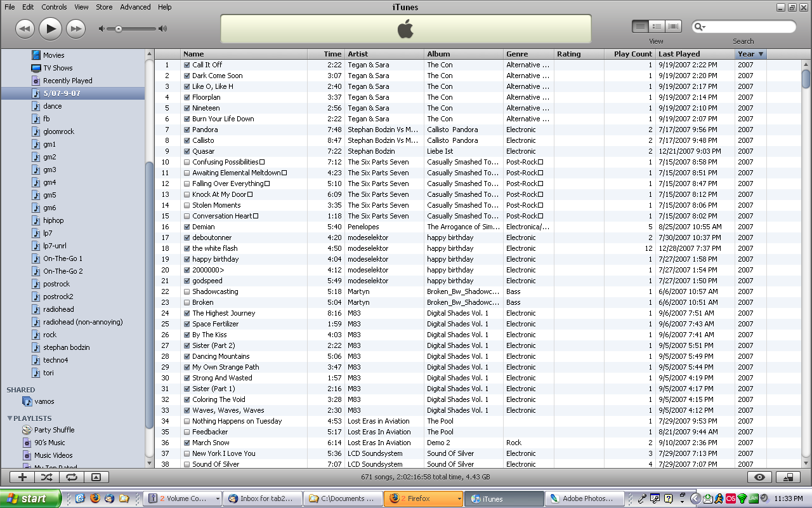Check the Shadowcasting song checkbox
812x508 pixels.
tap(187, 291)
